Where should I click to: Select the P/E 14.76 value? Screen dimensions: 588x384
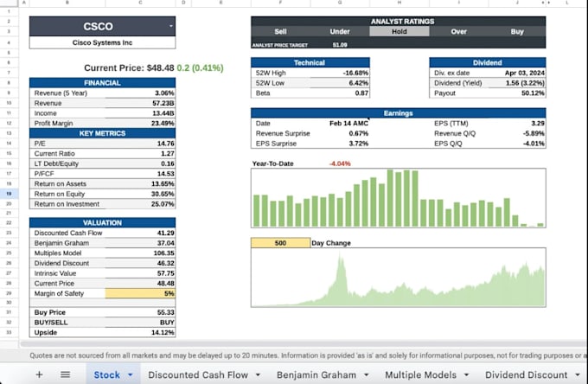166,144
